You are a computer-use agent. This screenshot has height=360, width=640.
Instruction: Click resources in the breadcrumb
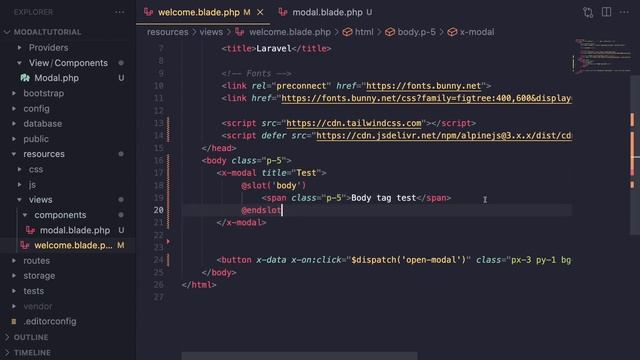pyautogui.click(x=168, y=32)
